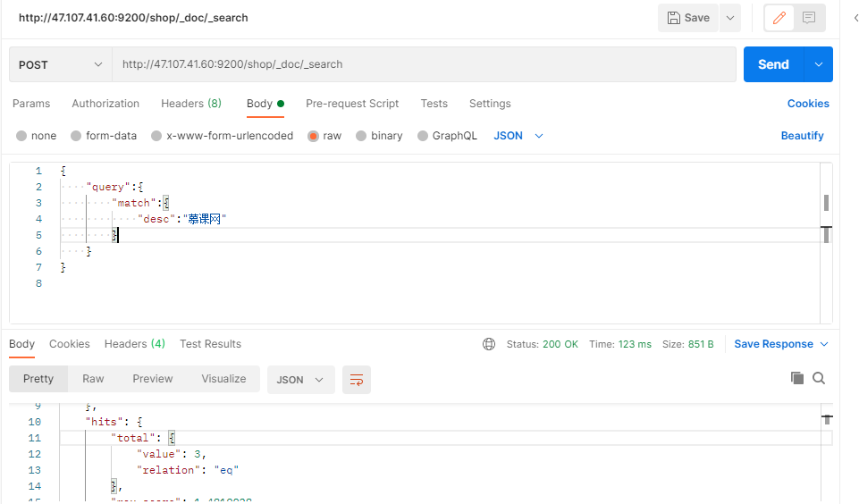
Task: Click the network globe icon
Action: (489, 344)
